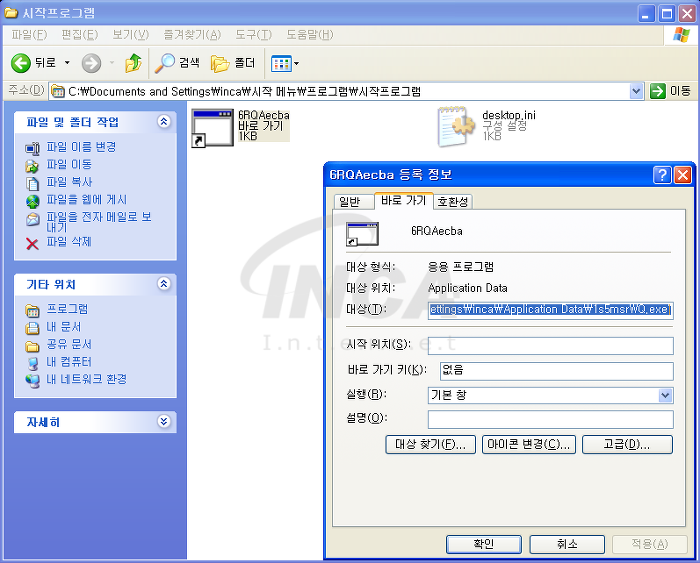The image size is (700, 563).
Task: Click the 파일 이동 link
Action: click(69, 164)
